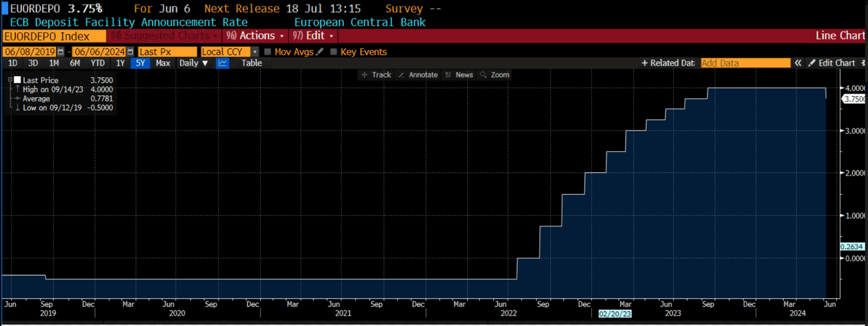The image size is (868, 326).
Task: Select the Zoom magnifier tool
Action: pyautogui.click(x=494, y=75)
